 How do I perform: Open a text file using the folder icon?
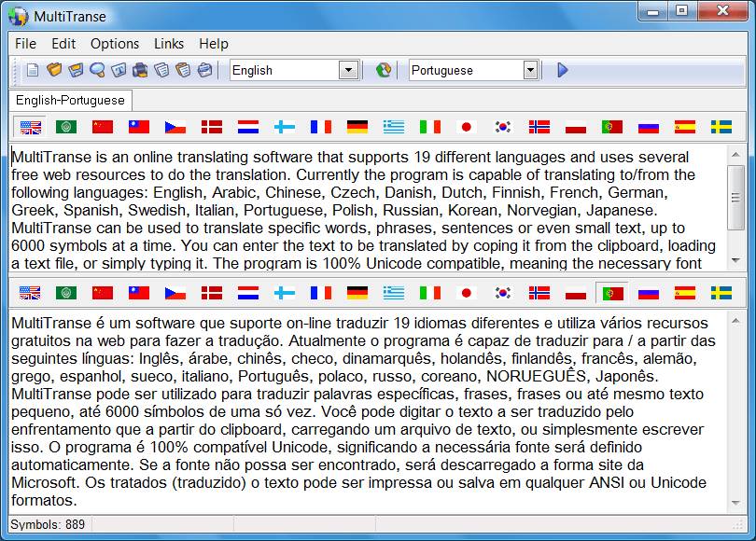[x=56, y=70]
